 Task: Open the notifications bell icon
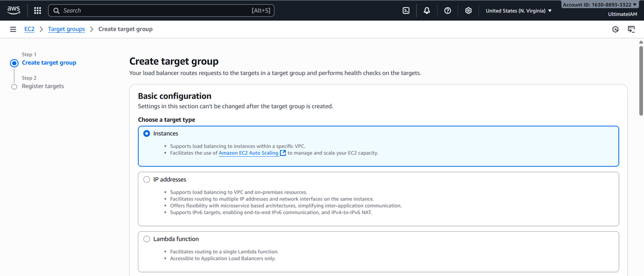click(x=427, y=11)
